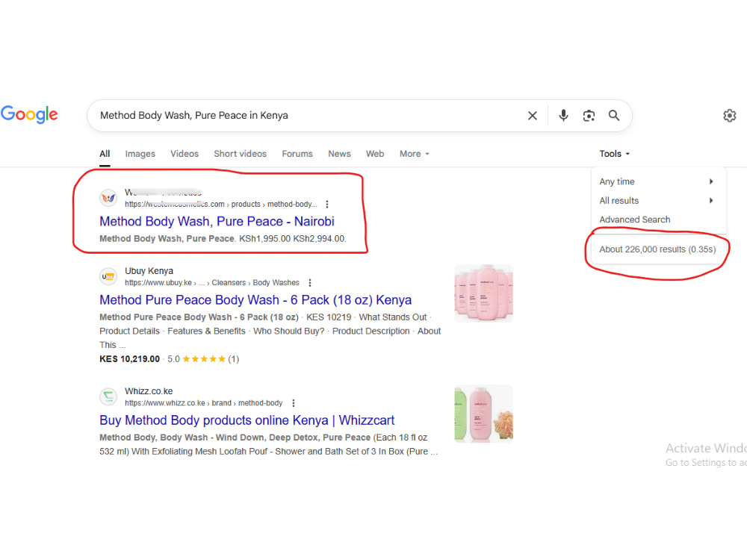
Task: Click the whizz.co.ke breadcrumb URL
Action: 203,403
